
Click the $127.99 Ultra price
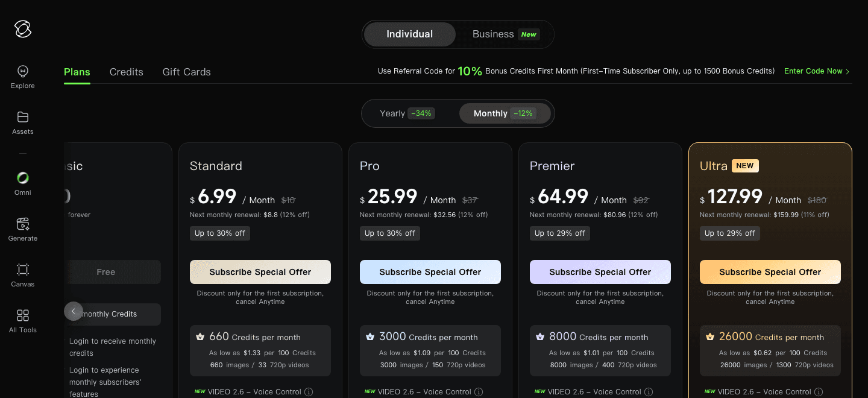coord(731,197)
